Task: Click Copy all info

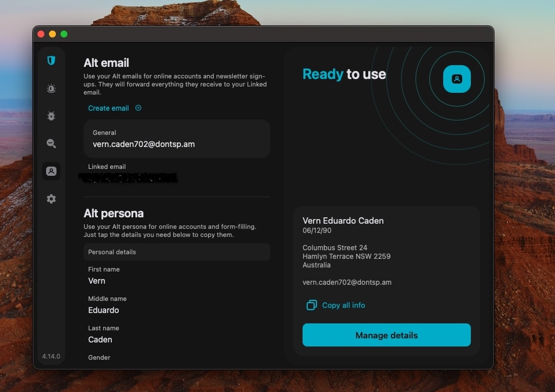Action: [343, 305]
